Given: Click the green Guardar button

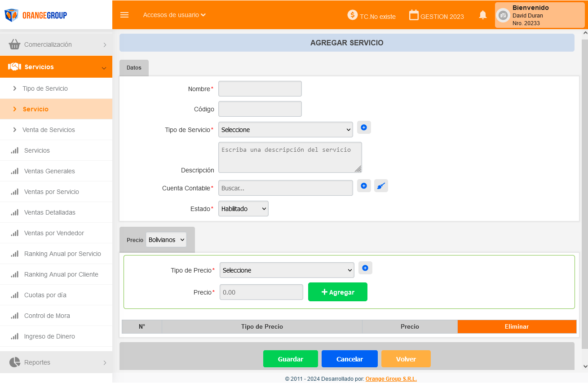Looking at the screenshot, I should coord(290,359).
